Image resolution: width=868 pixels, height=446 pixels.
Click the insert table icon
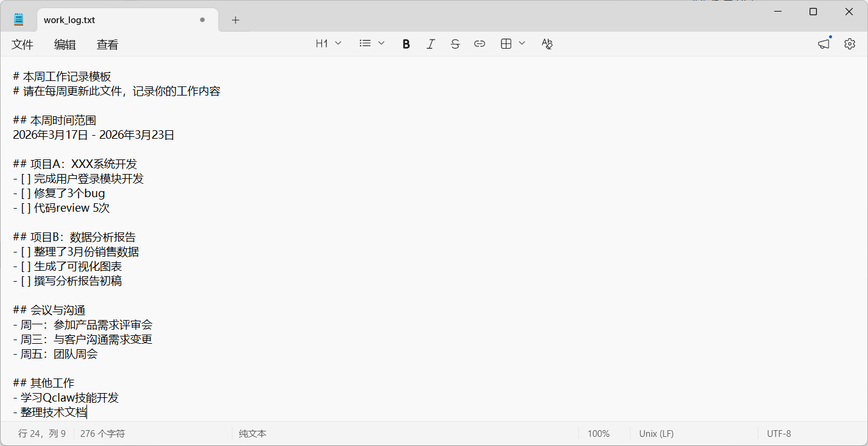tap(506, 44)
